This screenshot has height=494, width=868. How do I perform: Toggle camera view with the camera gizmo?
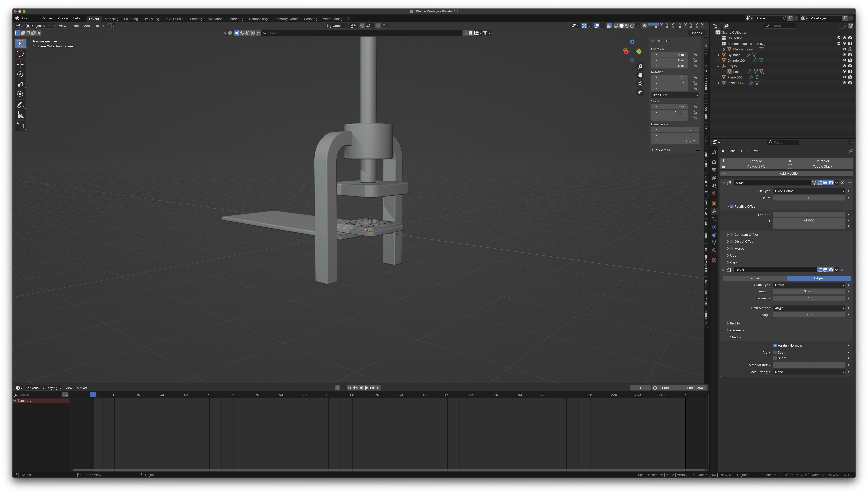[x=640, y=84]
